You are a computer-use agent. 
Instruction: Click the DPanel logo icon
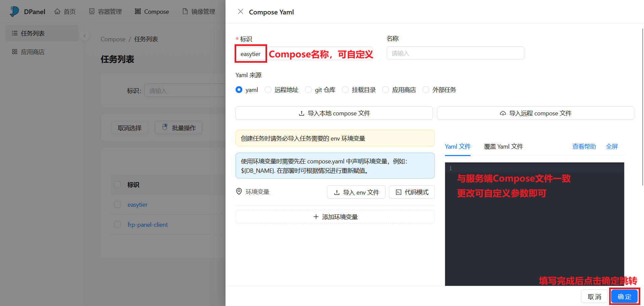click(14, 11)
